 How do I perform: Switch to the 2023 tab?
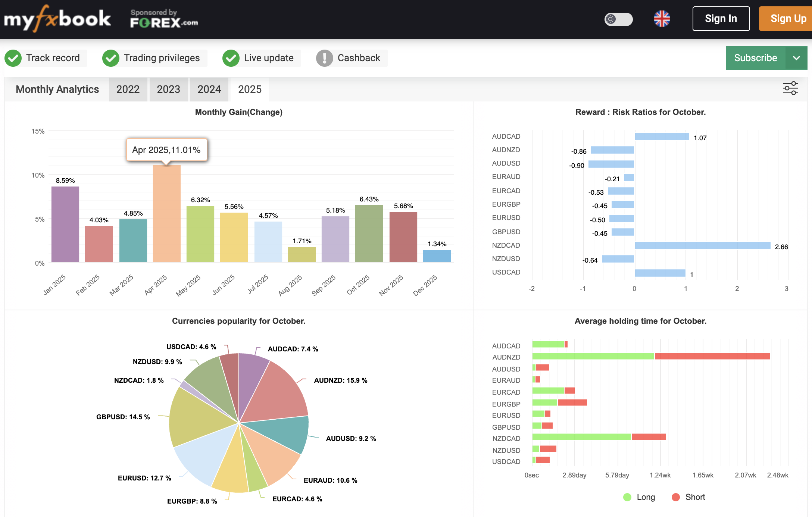(169, 89)
